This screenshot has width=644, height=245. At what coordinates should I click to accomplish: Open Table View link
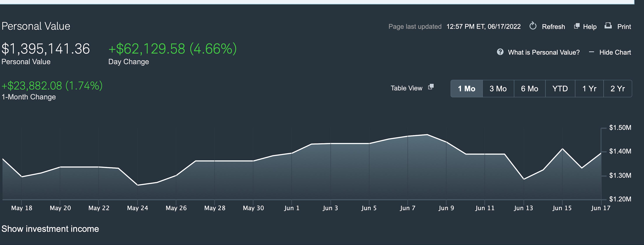click(406, 88)
